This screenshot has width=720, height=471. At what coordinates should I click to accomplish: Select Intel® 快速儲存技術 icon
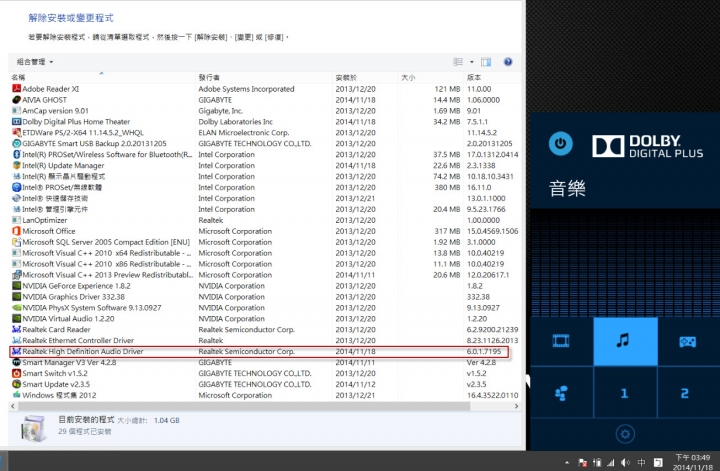coord(16,198)
